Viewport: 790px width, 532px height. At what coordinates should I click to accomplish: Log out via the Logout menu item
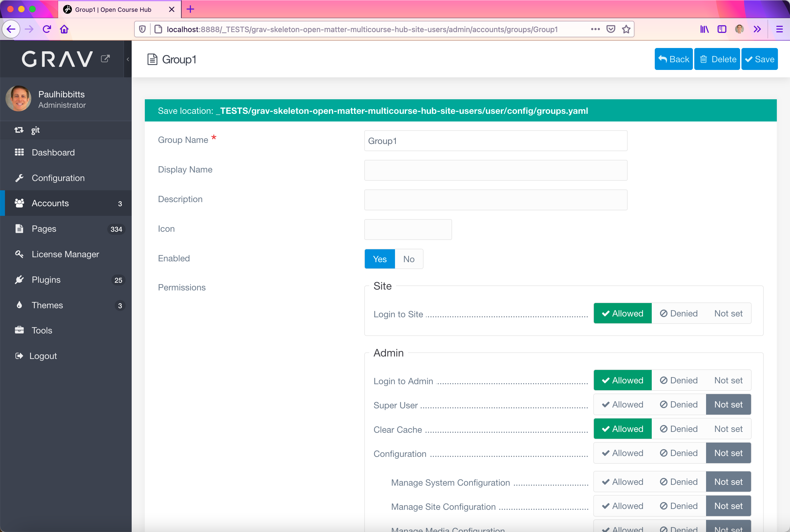pyautogui.click(x=43, y=356)
